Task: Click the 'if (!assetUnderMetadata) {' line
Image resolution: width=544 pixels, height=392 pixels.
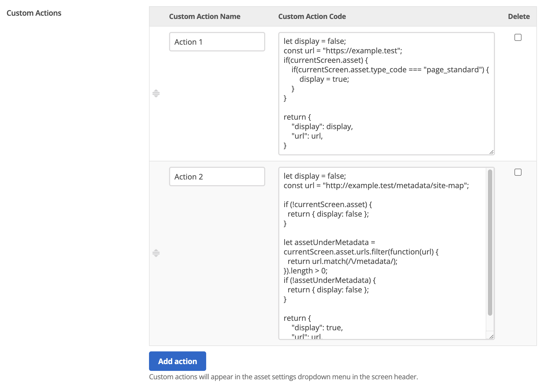Action: pos(330,280)
